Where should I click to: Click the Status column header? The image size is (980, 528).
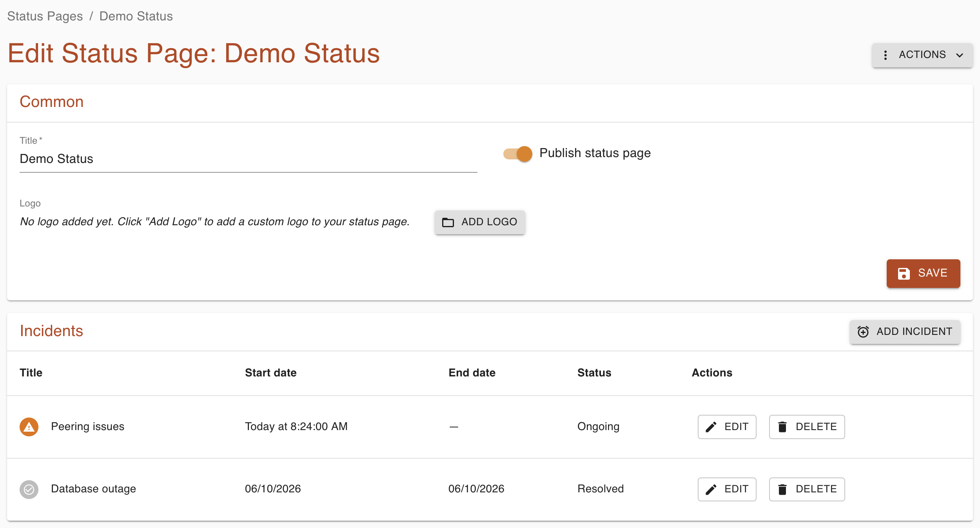(594, 372)
